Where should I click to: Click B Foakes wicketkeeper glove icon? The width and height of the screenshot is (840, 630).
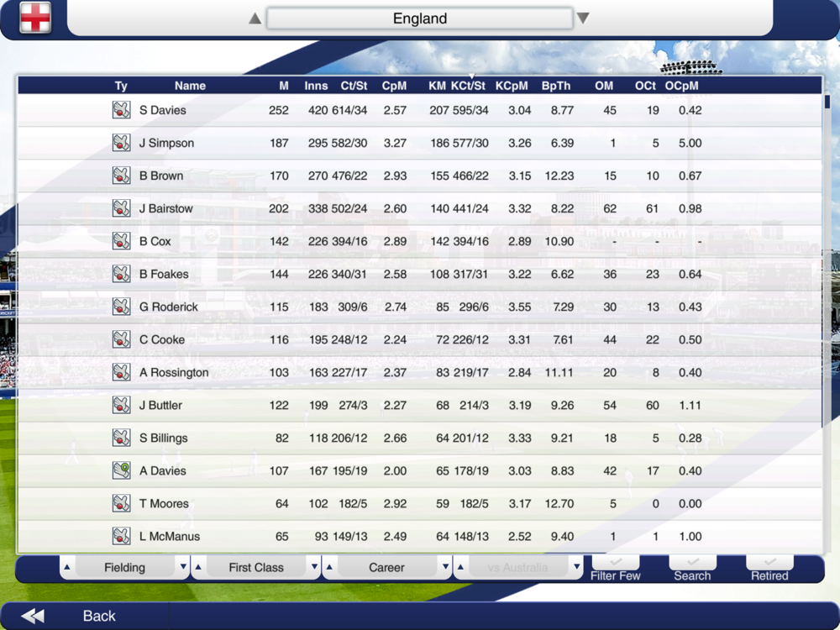pos(122,274)
